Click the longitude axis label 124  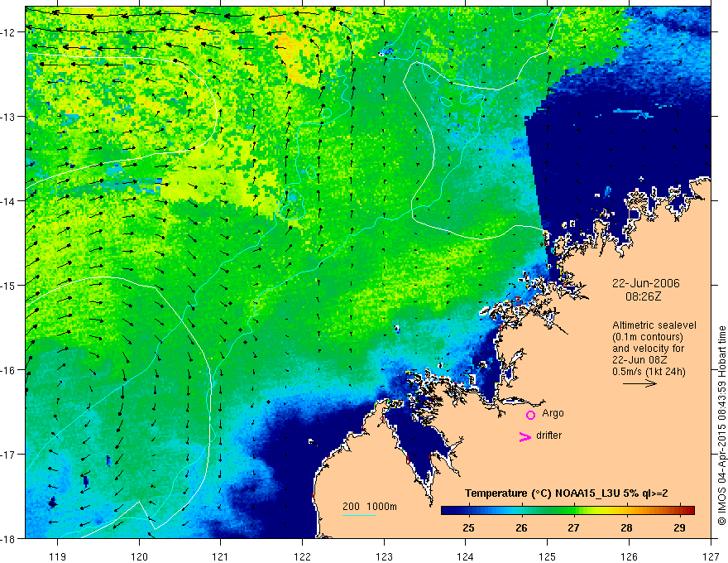(x=466, y=556)
